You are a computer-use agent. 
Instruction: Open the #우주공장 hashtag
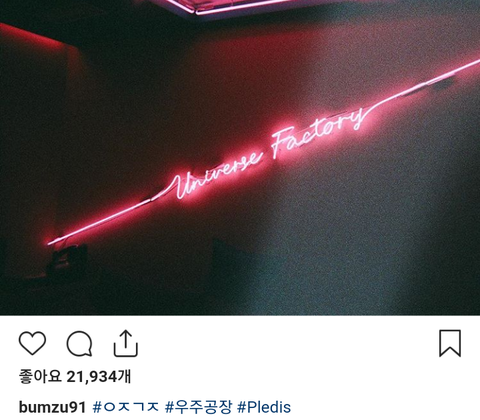[198, 407]
